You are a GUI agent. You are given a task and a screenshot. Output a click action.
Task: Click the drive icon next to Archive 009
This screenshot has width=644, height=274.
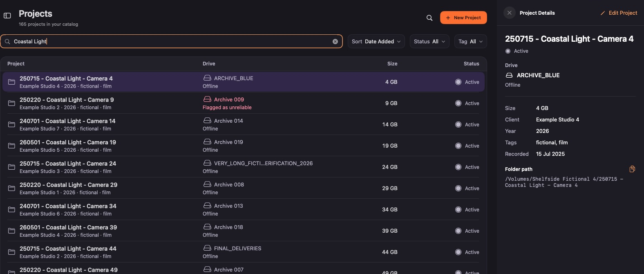coord(207,99)
